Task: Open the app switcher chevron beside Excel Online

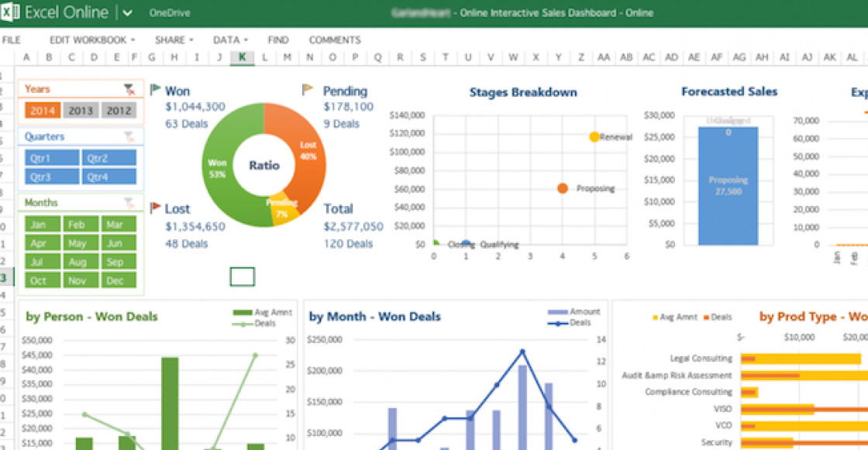Action: point(127,13)
